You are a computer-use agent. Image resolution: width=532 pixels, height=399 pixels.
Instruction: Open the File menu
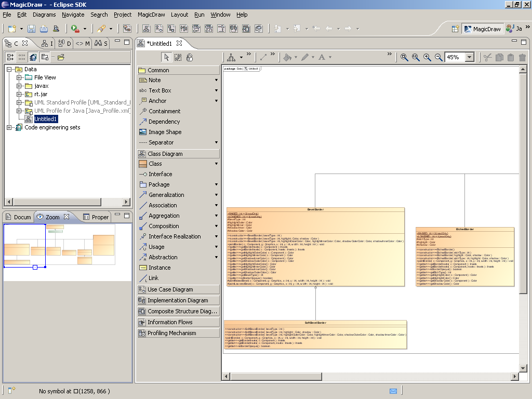[7, 15]
